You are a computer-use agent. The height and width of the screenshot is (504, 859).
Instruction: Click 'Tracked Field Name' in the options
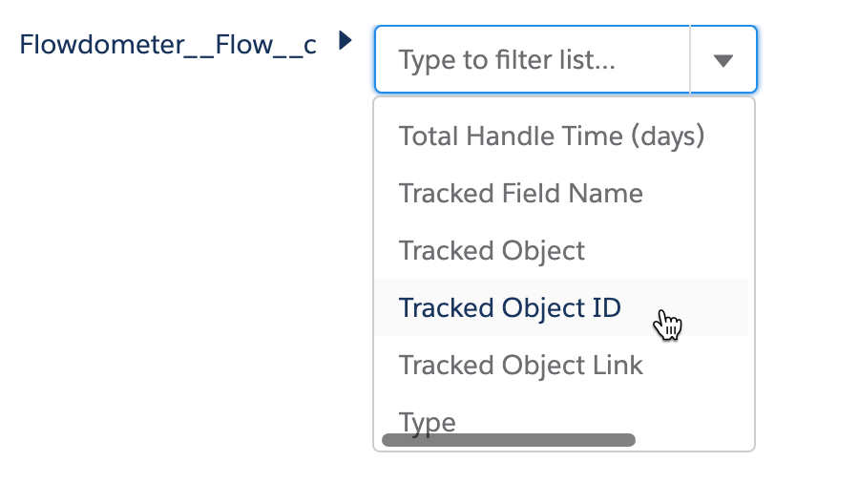tap(521, 194)
